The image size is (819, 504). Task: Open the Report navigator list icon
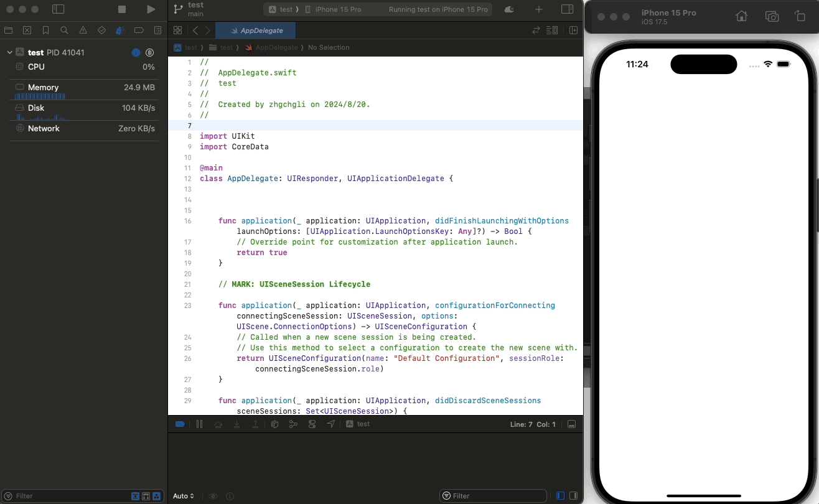point(157,30)
